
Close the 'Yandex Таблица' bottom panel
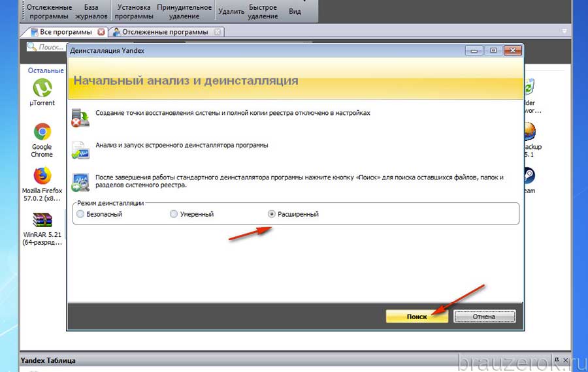[x=566, y=360]
